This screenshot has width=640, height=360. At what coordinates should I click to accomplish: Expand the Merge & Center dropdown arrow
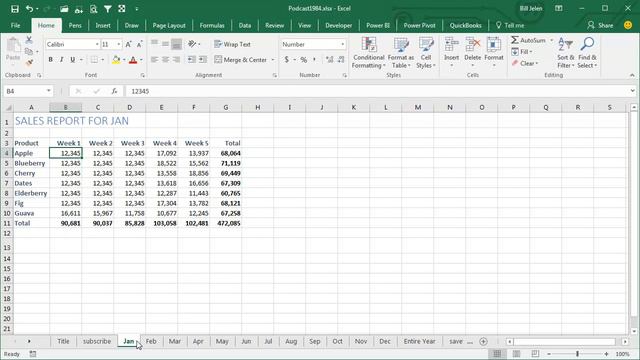point(273,60)
